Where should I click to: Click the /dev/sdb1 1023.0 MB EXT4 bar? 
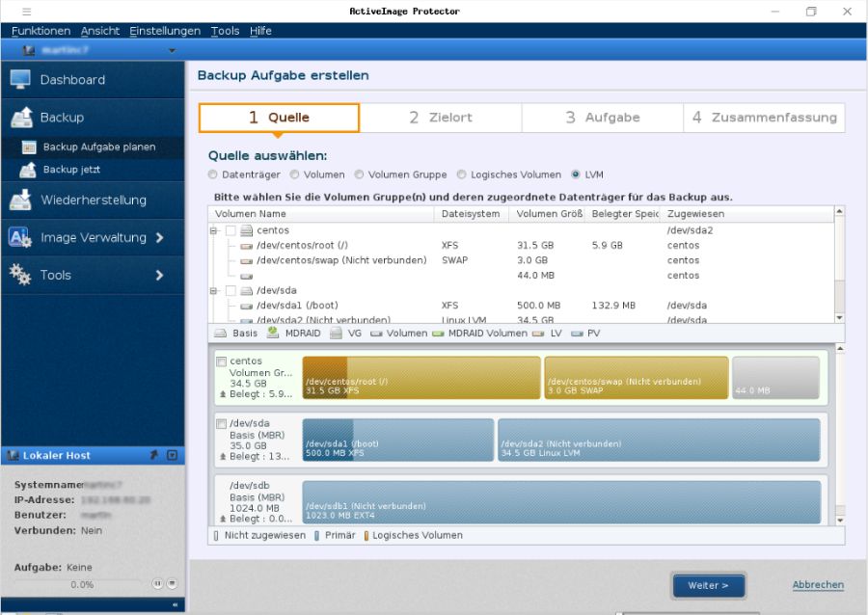point(561,502)
